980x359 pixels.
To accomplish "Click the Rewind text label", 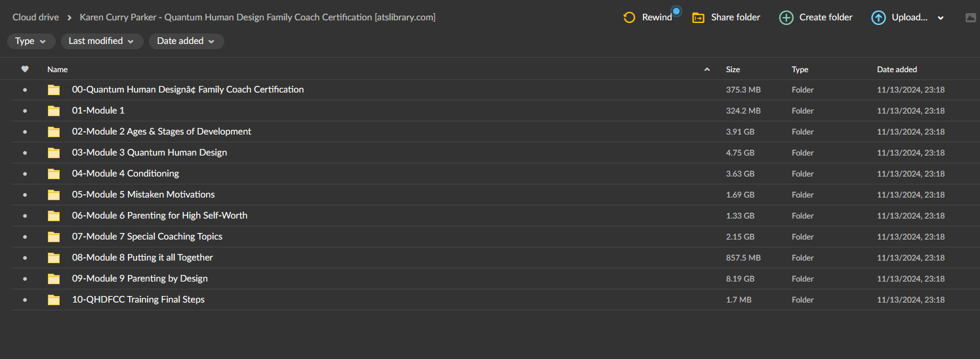I will [657, 18].
